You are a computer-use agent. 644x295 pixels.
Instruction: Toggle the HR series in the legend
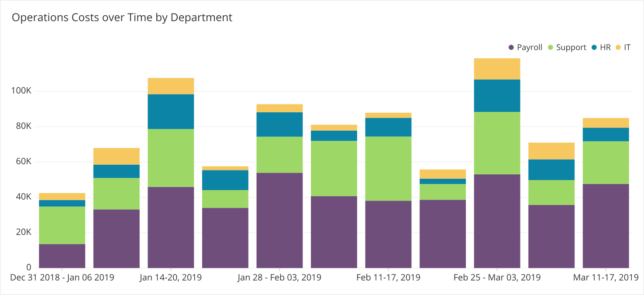pos(601,47)
